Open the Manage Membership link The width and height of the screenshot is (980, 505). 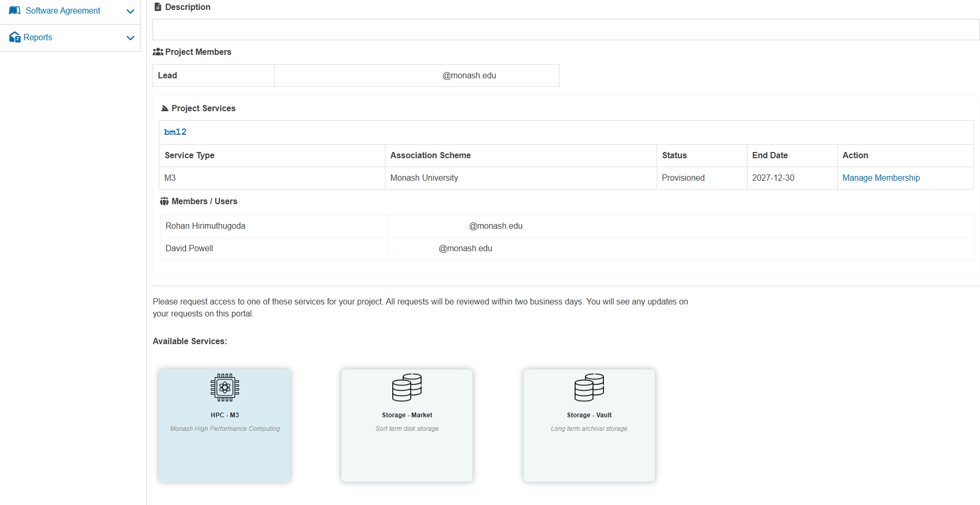[881, 178]
